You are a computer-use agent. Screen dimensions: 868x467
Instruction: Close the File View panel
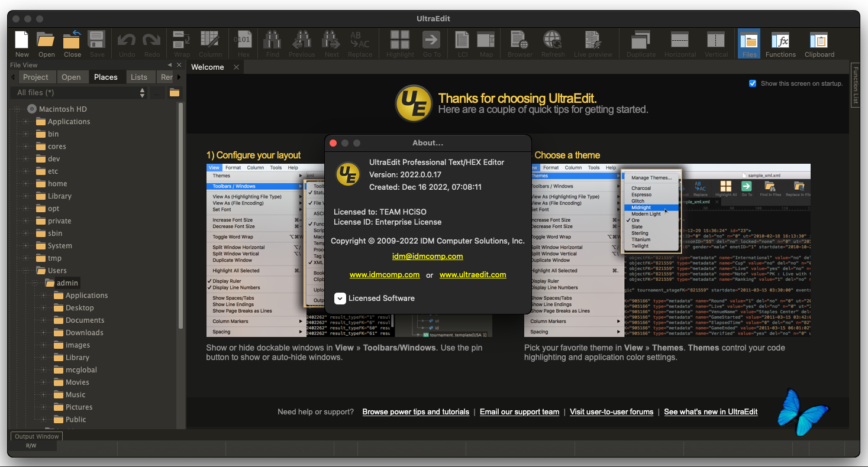tap(179, 65)
